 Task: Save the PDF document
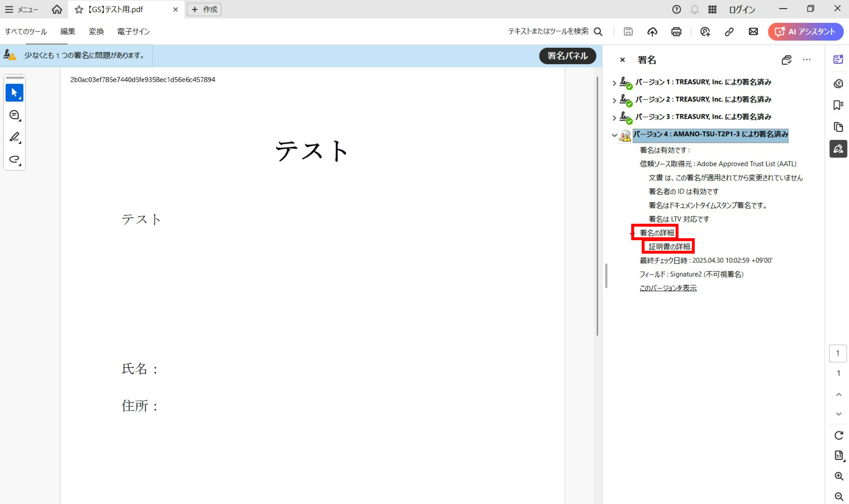point(628,32)
